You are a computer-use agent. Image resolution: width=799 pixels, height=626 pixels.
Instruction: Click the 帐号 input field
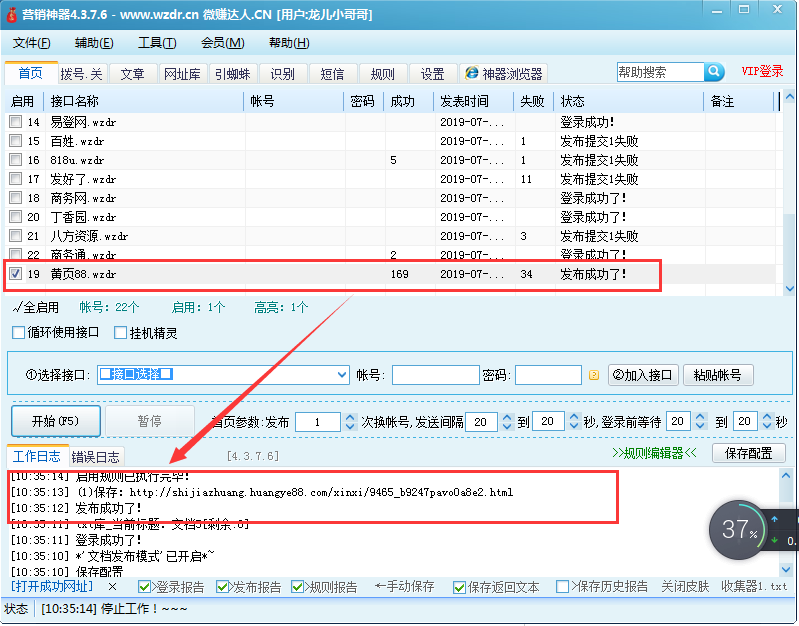click(x=436, y=375)
